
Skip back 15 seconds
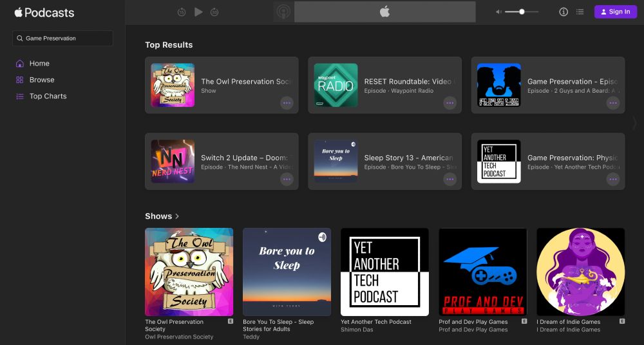tap(182, 12)
